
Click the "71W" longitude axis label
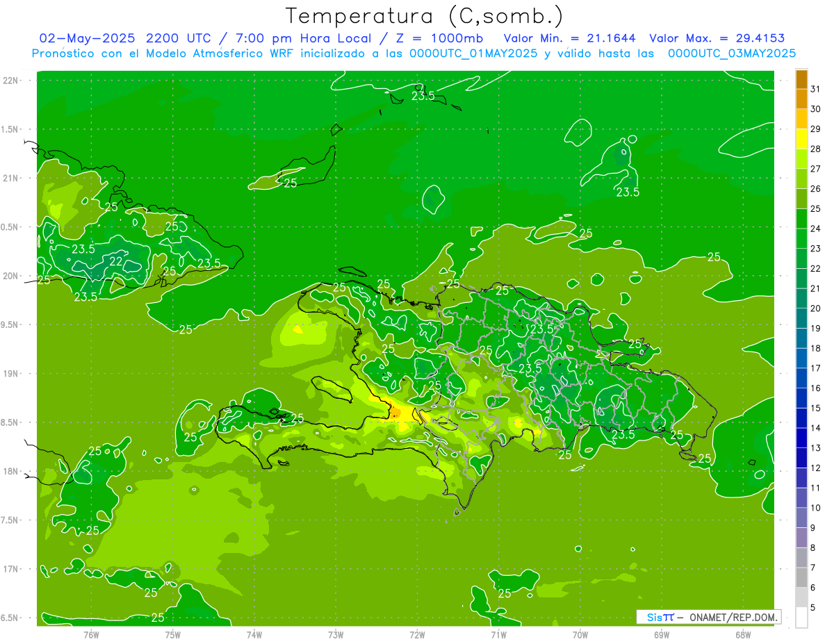(x=498, y=635)
